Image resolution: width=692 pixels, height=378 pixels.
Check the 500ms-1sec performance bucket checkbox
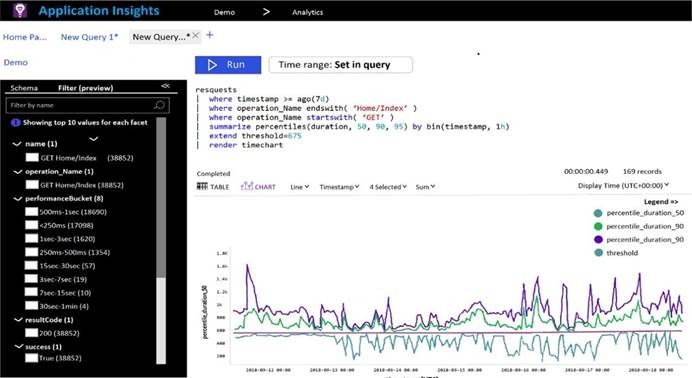[x=31, y=212]
